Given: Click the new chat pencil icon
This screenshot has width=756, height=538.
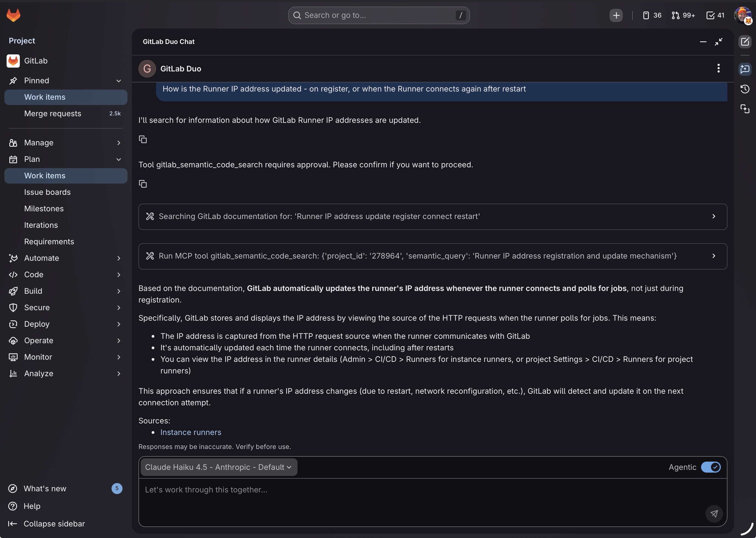Looking at the screenshot, I should click(x=745, y=42).
